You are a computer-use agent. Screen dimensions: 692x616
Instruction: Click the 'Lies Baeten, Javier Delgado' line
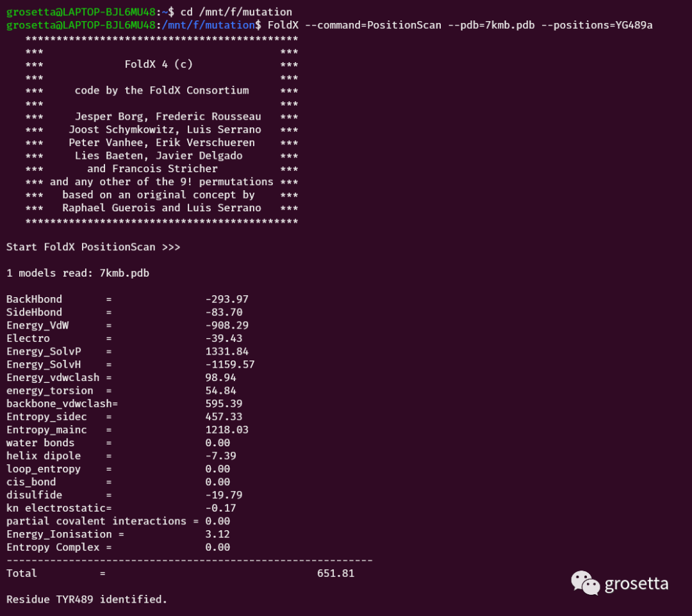pos(158,156)
